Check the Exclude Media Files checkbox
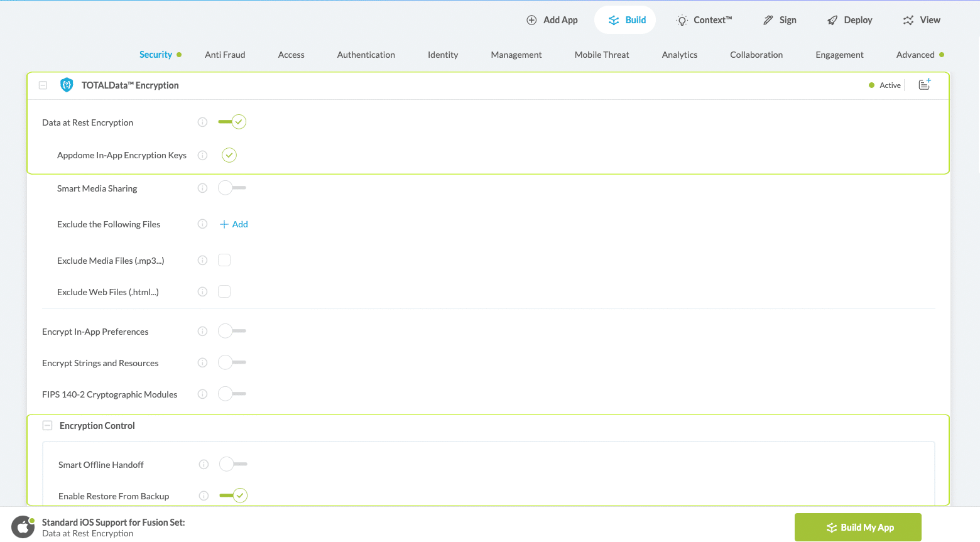This screenshot has height=542, width=980. coord(224,261)
